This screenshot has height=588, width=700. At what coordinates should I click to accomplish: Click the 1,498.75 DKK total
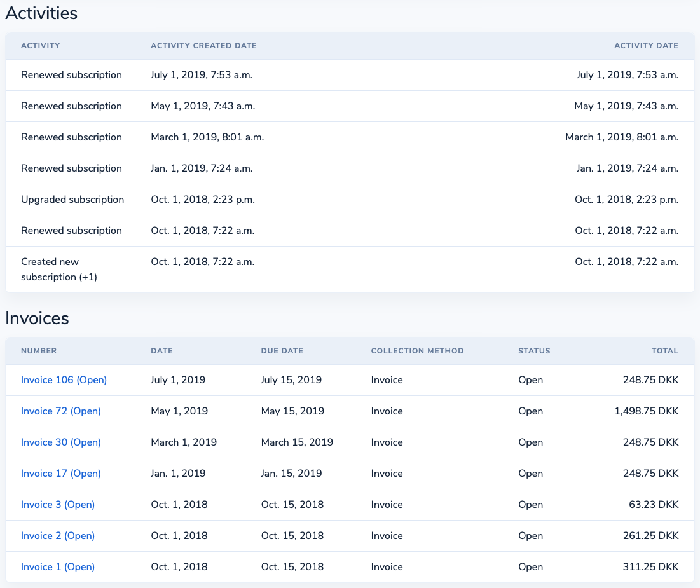tap(647, 411)
